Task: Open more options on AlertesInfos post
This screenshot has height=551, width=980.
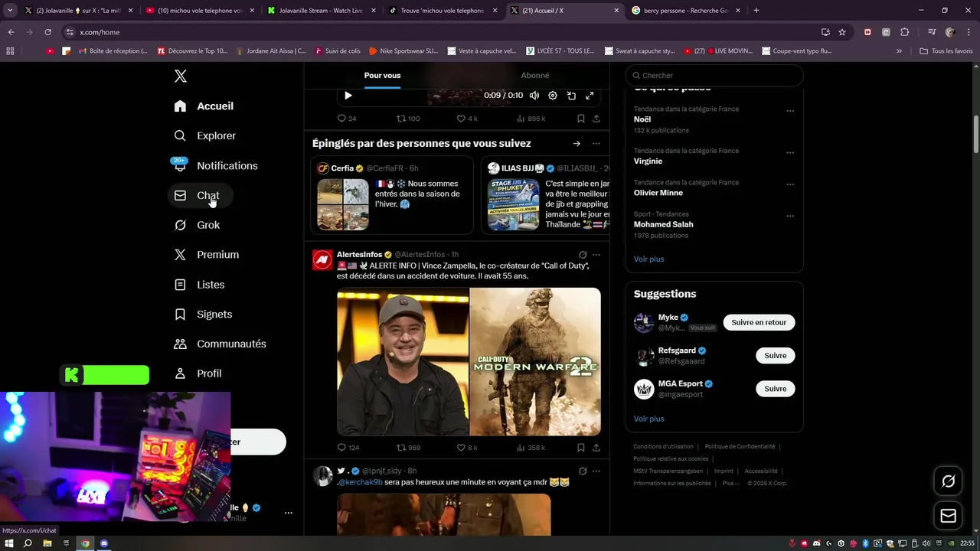Action: 596,255
